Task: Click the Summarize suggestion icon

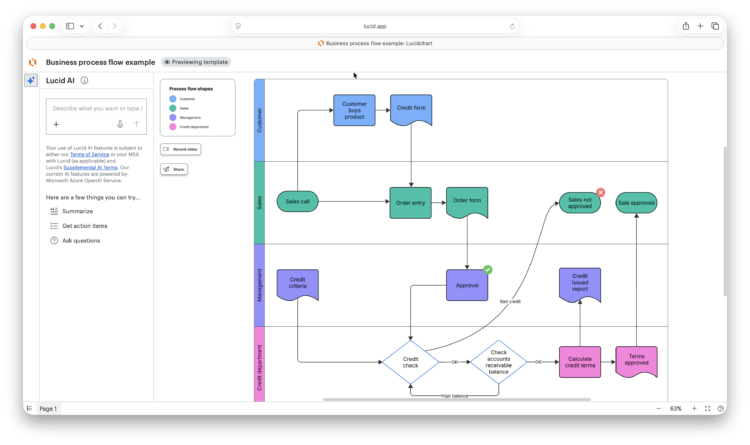Action: point(54,211)
